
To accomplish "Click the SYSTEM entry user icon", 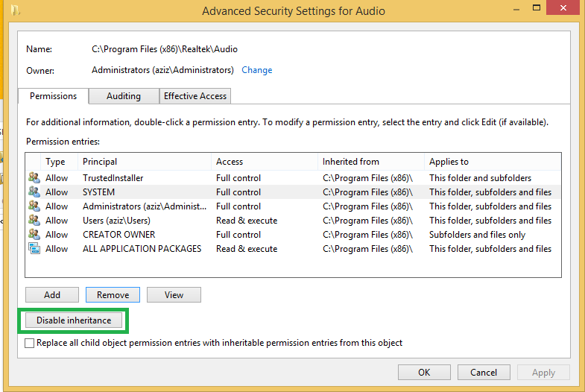I will coord(34,192).
